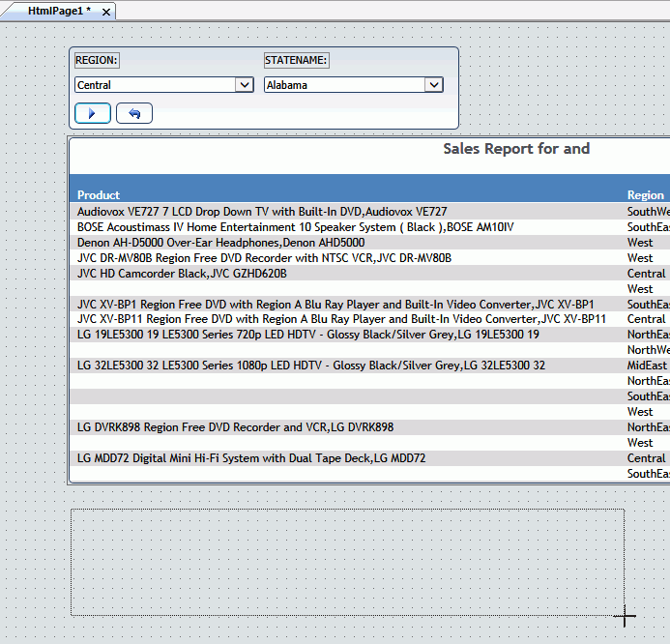Image resolution: width=670 pixels, height=644 pixels.
Task: Click West region cell in JVC DR-MV80B row
Action: (640, 257)
